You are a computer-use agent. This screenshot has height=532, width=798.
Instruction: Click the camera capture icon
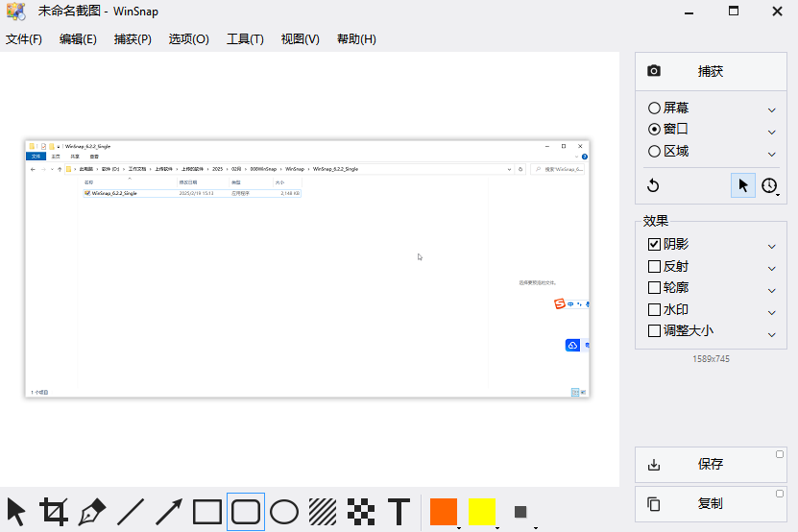pos(654,71)
